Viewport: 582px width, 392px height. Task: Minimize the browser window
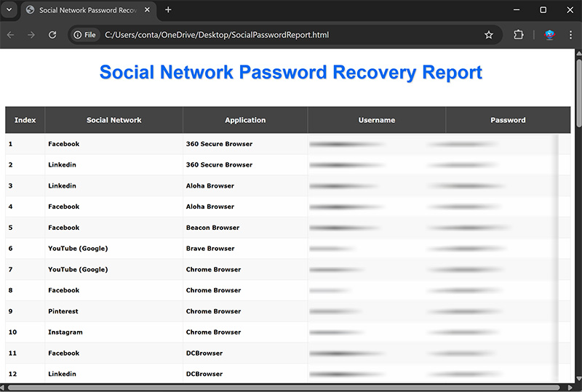coord(517,10)
